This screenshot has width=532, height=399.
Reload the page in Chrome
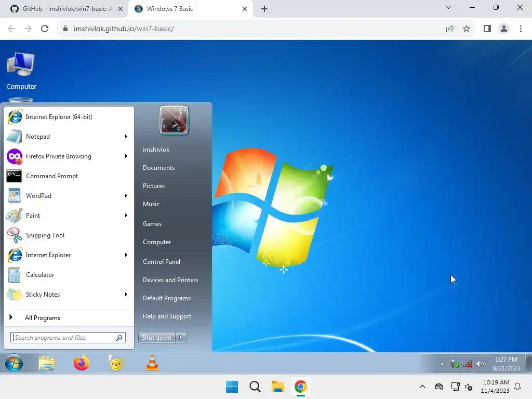click(45, 29)
